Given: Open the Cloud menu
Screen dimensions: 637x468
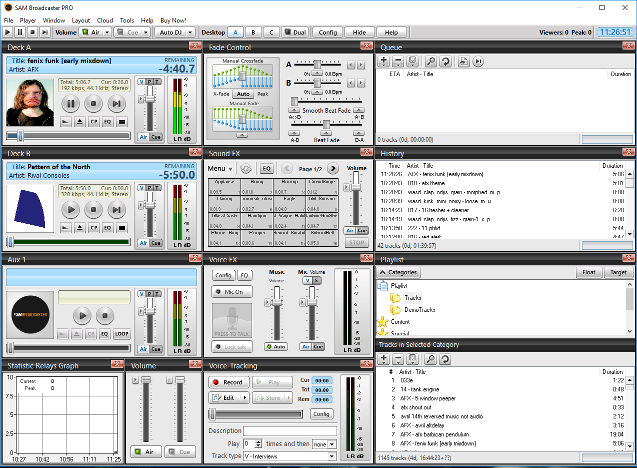Looking at the screenshot, I should coord(105,19).
